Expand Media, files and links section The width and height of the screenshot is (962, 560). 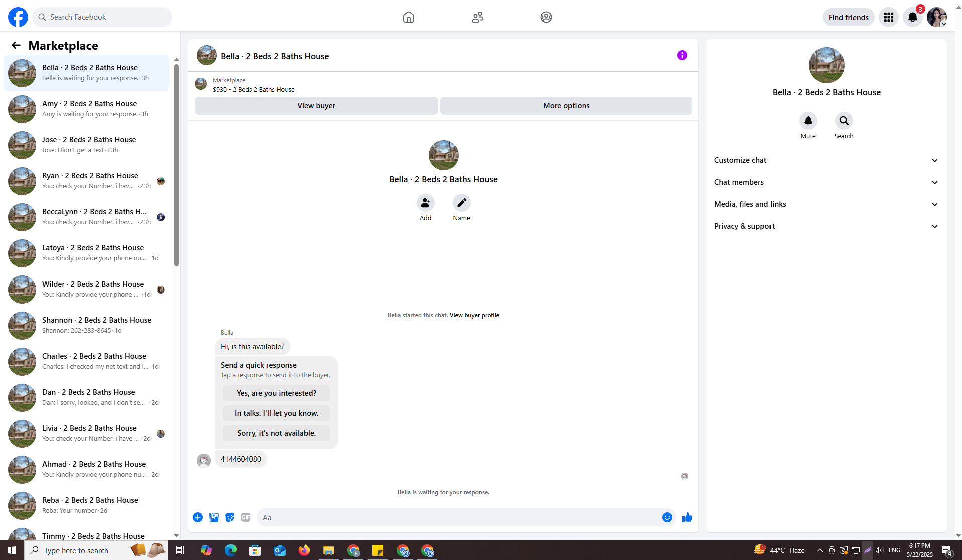[x=826, y=204]
